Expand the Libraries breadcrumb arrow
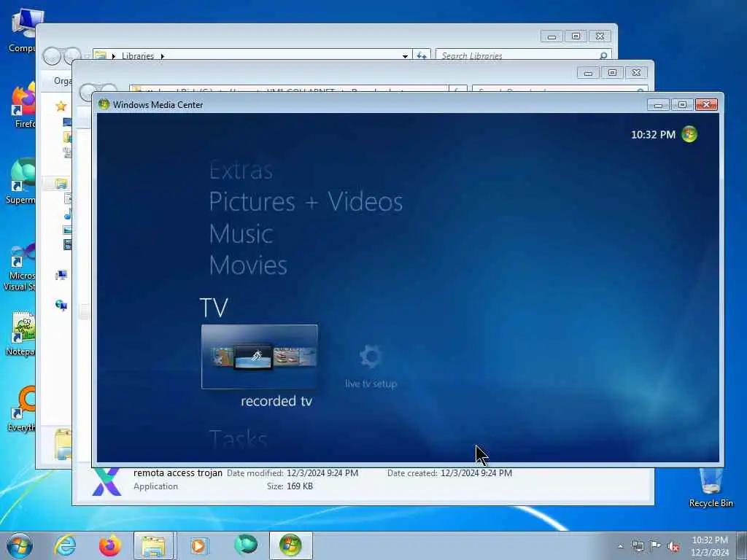 click(163, 55)
